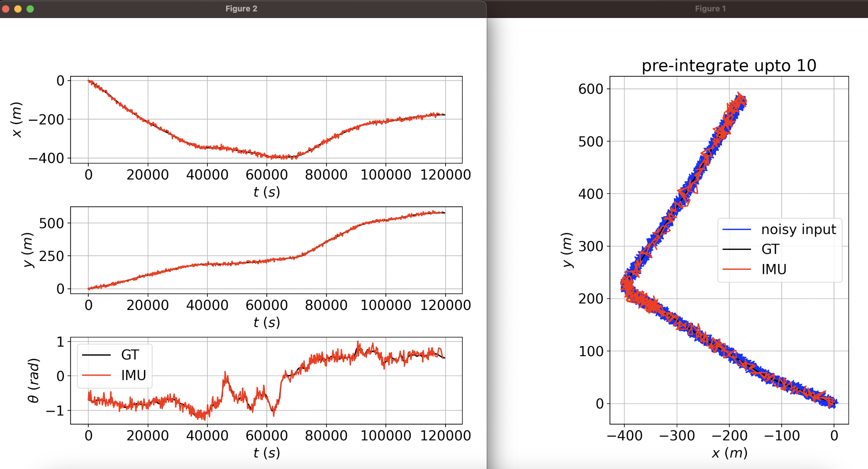Click y (m) label of trajectory plot

coord(567,250)
